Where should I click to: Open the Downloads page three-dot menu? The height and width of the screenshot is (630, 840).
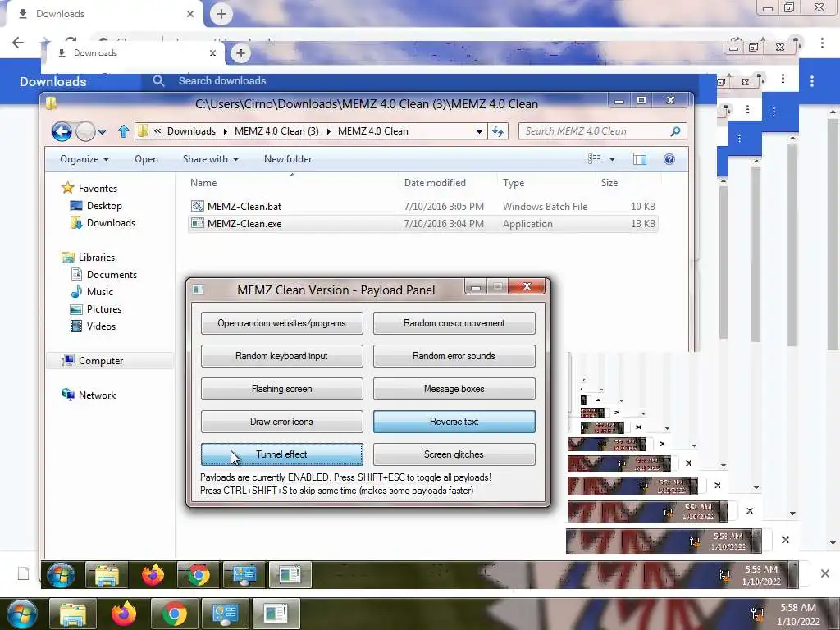811,81
